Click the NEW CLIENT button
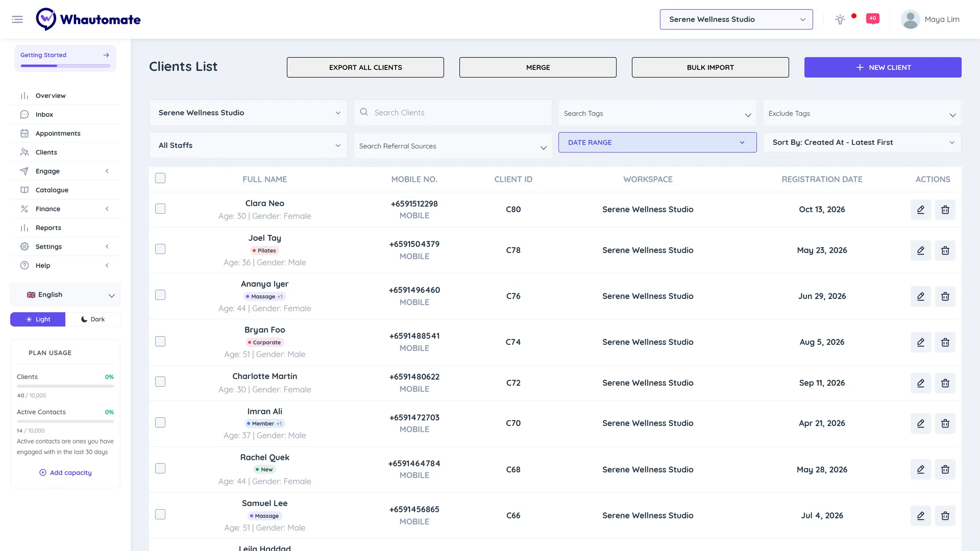The height and width of the screenshot is (551, 980). tap(883, 67)
